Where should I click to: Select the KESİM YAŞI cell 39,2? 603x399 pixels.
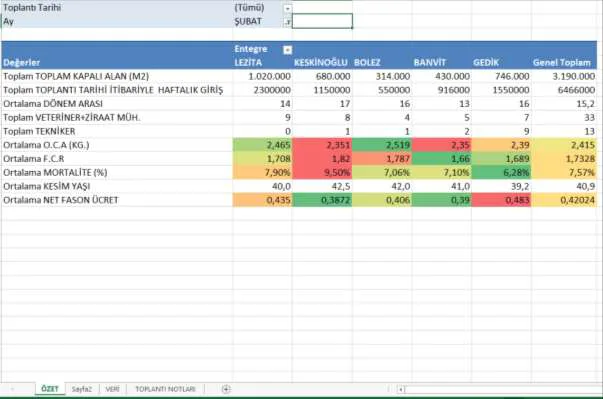pyautogui.click(x=501, y=186)
